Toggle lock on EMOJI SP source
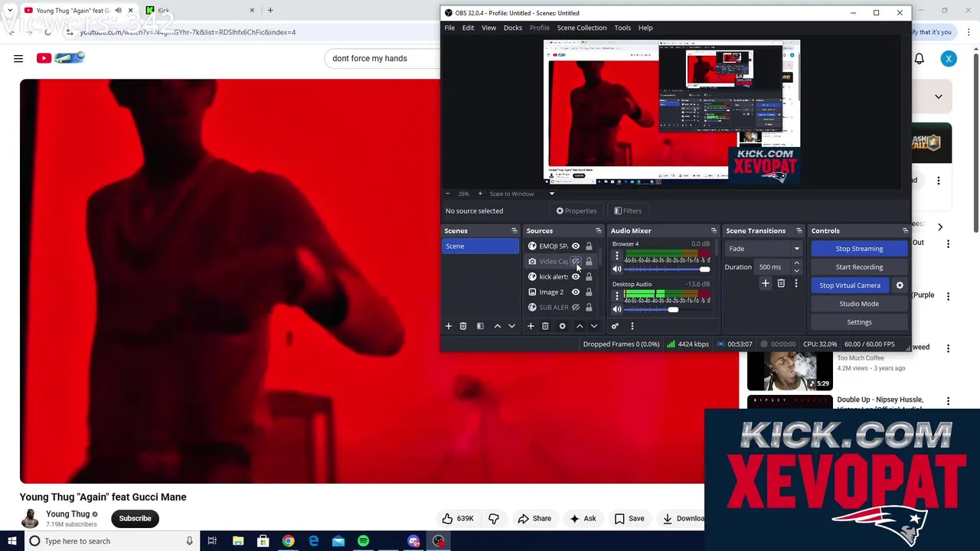 tap(589, 246)
